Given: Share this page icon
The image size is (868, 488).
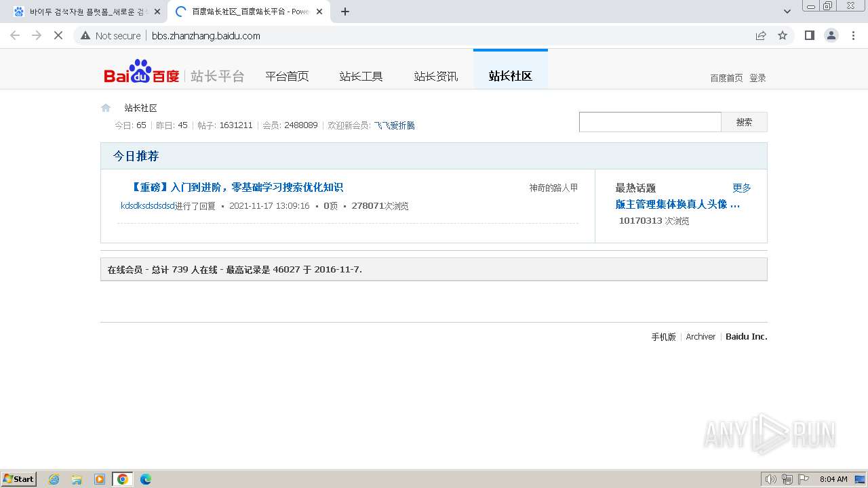Looking at the screenshot, I should pyautogui.click(x=761, y=35).
